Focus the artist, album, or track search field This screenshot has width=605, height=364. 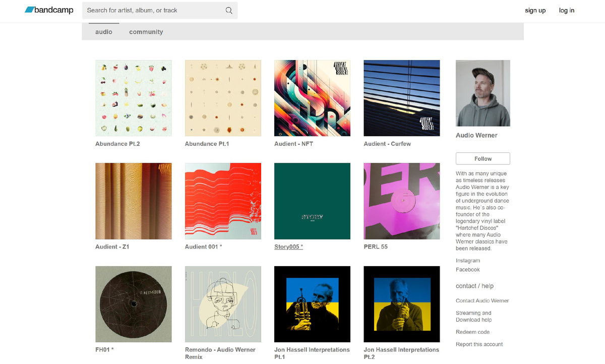pos(160,10)
